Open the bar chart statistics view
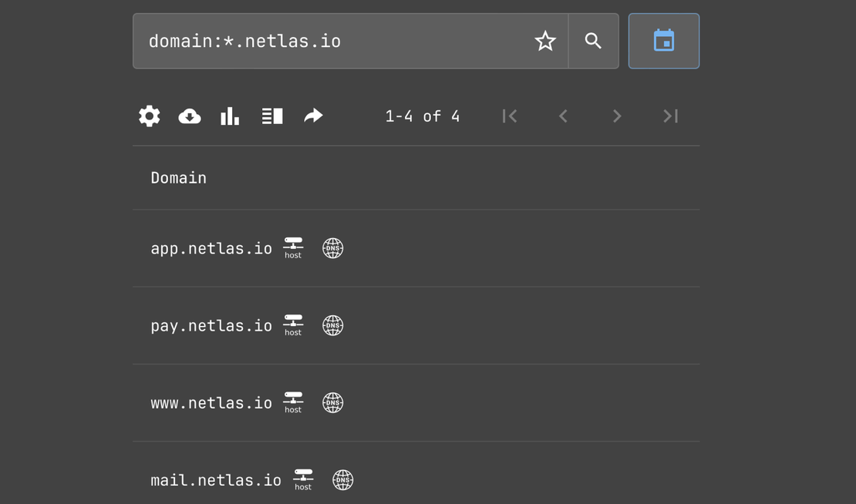The height and width of the screenshot is (504, 856). pyautogui.click(x=230, y=116)
